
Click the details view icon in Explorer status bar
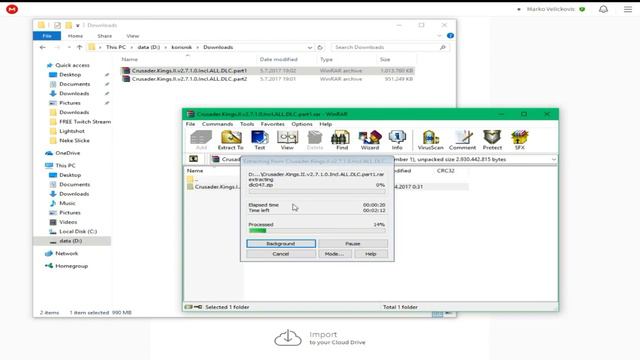(437, 313)
